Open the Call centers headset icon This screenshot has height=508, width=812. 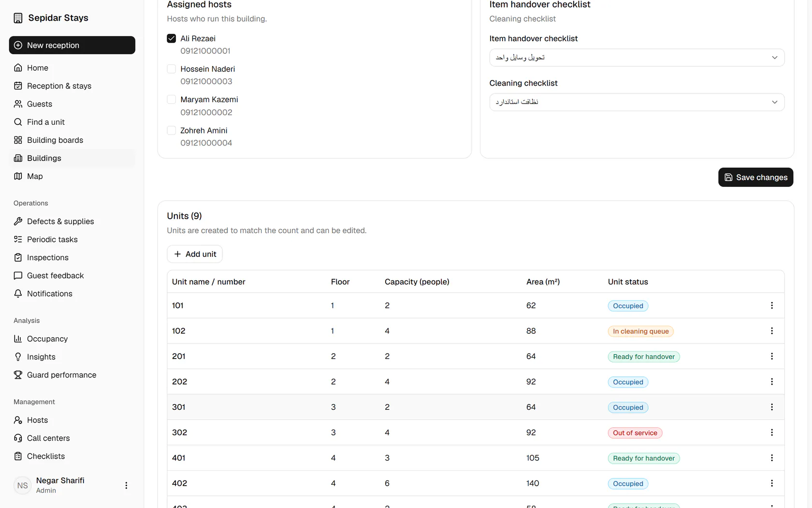[x=18, y=438]
